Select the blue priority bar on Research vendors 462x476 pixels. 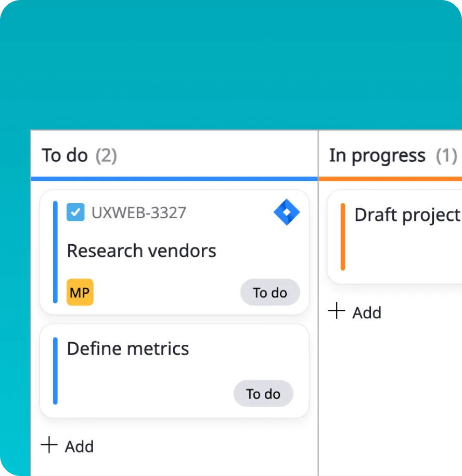(x=55, y=250)
